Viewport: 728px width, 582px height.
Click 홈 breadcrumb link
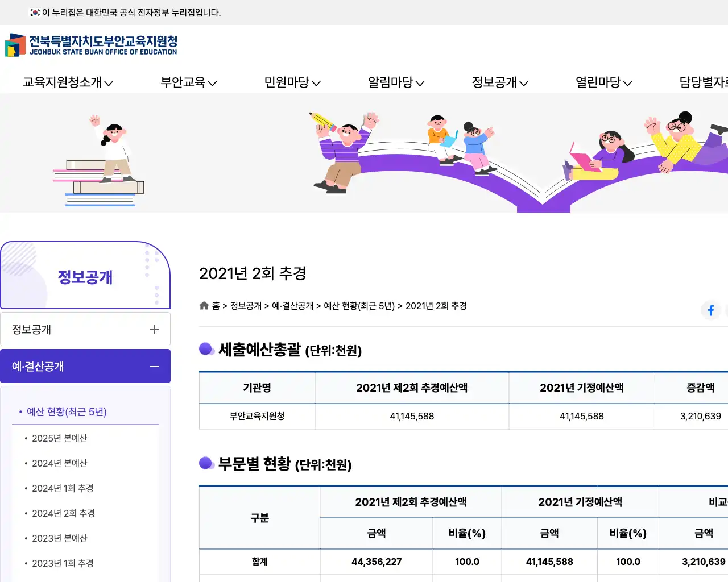click(216, 306)
